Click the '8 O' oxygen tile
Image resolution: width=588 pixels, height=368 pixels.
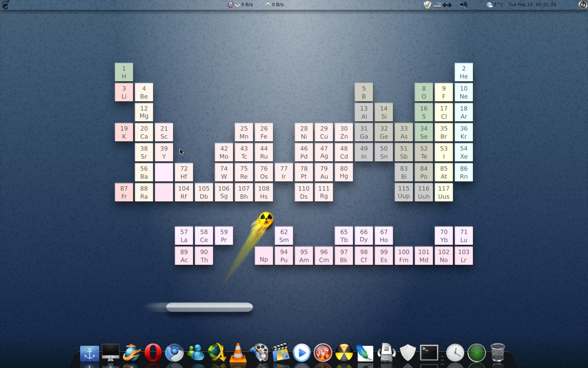tap(424, 92)
